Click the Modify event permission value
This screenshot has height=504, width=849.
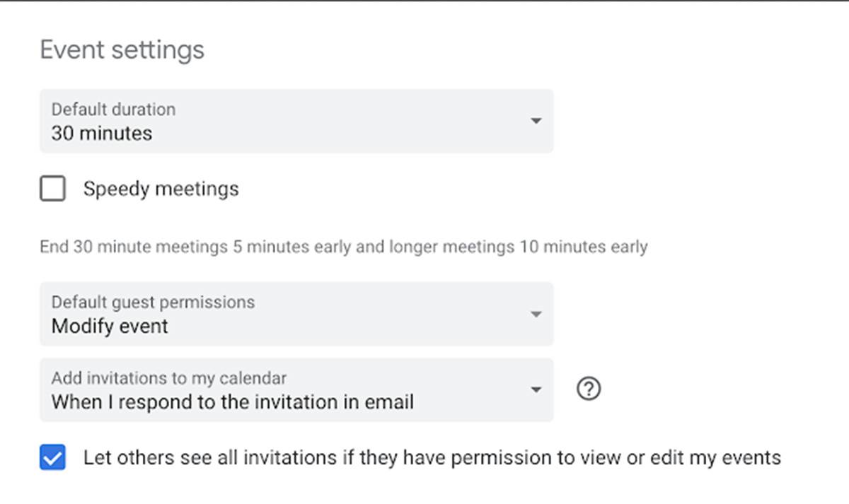coord(109,326)
